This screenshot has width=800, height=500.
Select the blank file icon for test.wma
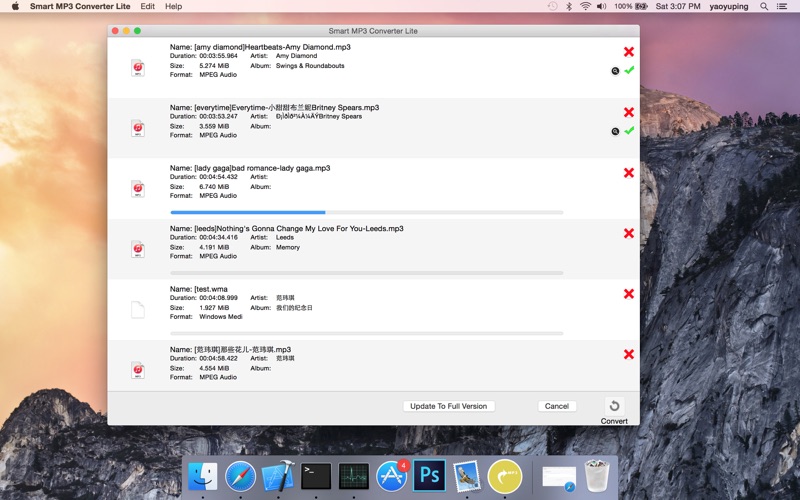138,310
